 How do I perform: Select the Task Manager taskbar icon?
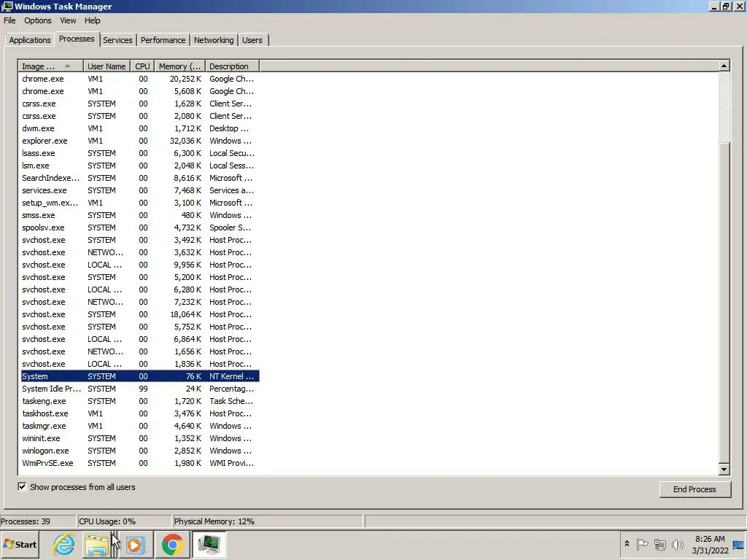209,544
